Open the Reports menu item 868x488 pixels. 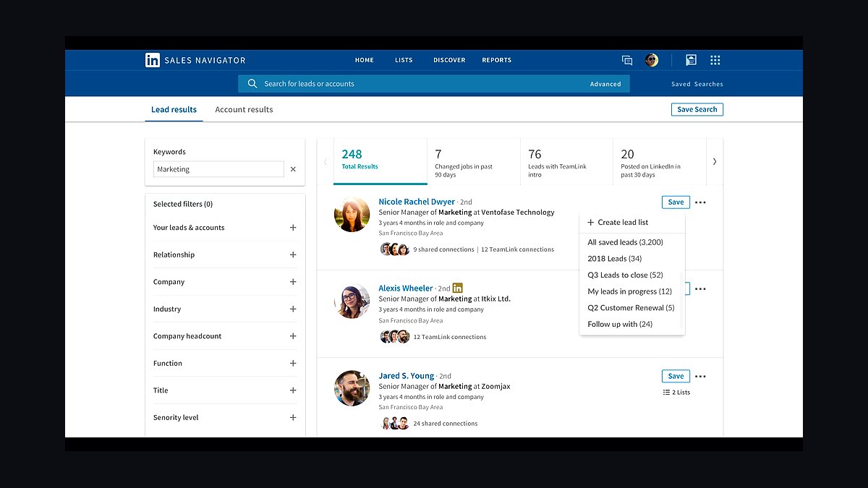point(497,60)
